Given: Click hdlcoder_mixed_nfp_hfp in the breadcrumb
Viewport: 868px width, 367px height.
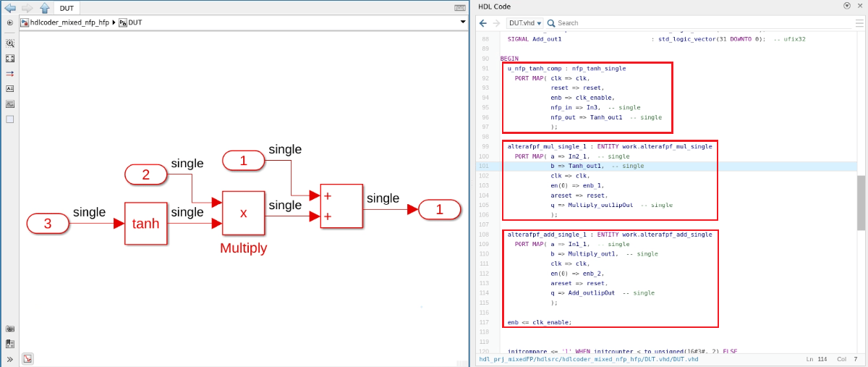Looking at the screenshot, I should (x=69, y=22).
